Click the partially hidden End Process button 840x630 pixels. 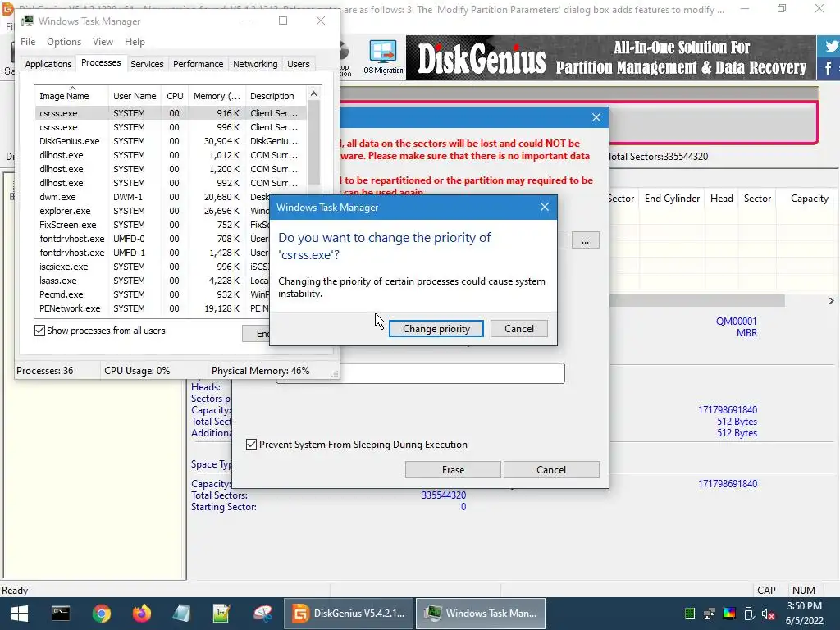pyautogui.click(x=256, y=334)
